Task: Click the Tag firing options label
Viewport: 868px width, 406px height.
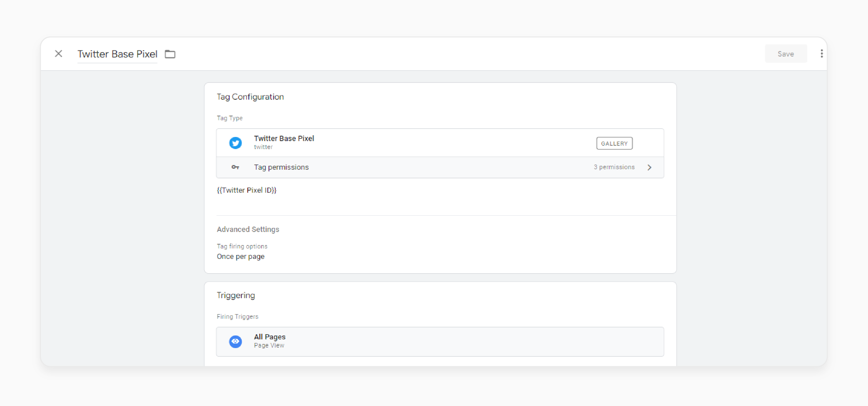Action: point(242,246)
